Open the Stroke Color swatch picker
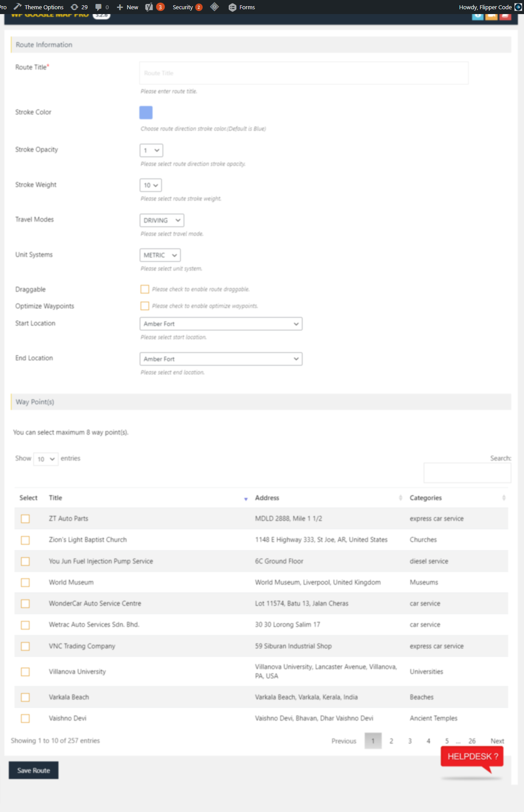Image resolution: width=524 pixels, height=812 pixels. 146,113
